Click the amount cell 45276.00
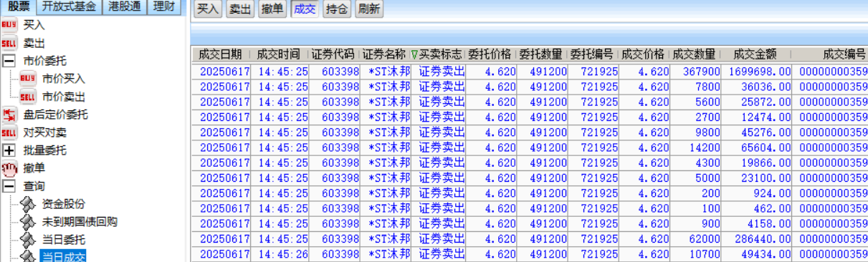 [756, 132]
